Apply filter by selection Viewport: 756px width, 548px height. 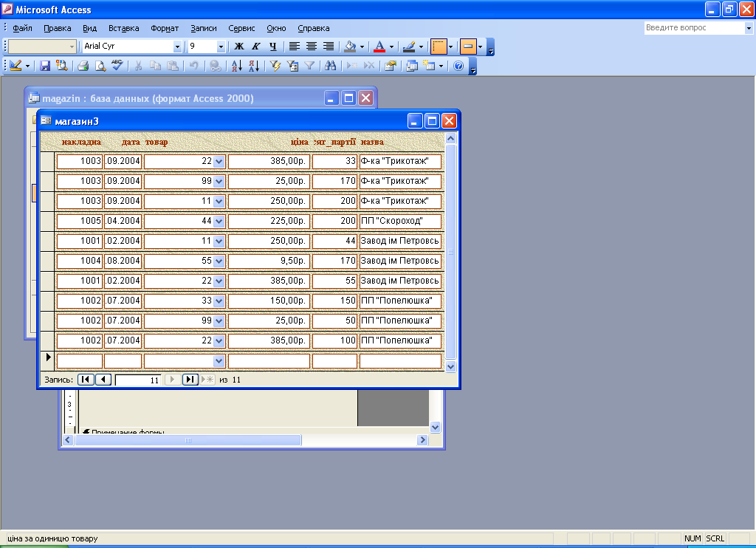pyautogui.click(x=275, y=66)
